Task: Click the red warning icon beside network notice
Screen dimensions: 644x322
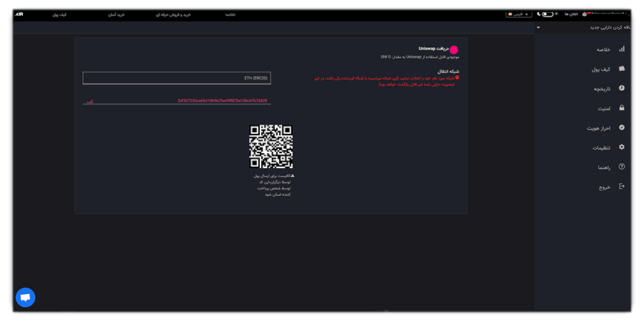Action: tap(457, 77)
